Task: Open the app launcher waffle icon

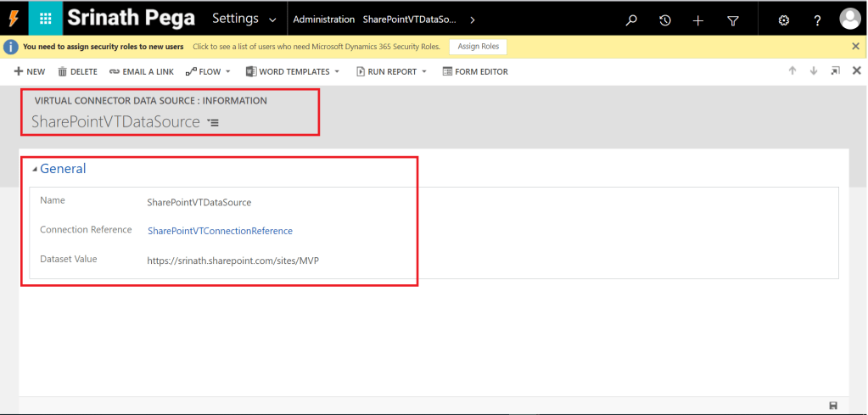Action: pyautogui.click(x=45, y=19)
